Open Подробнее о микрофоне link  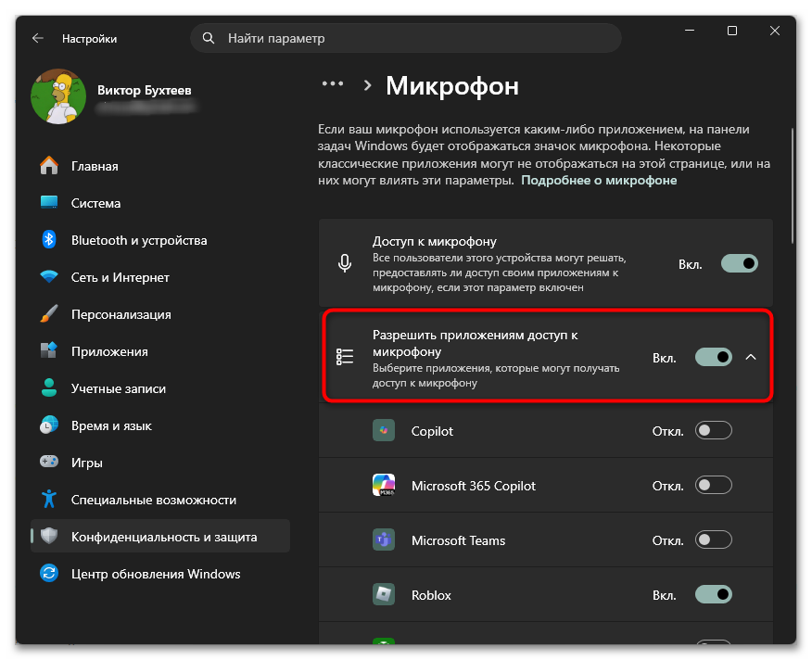[599, 180]
